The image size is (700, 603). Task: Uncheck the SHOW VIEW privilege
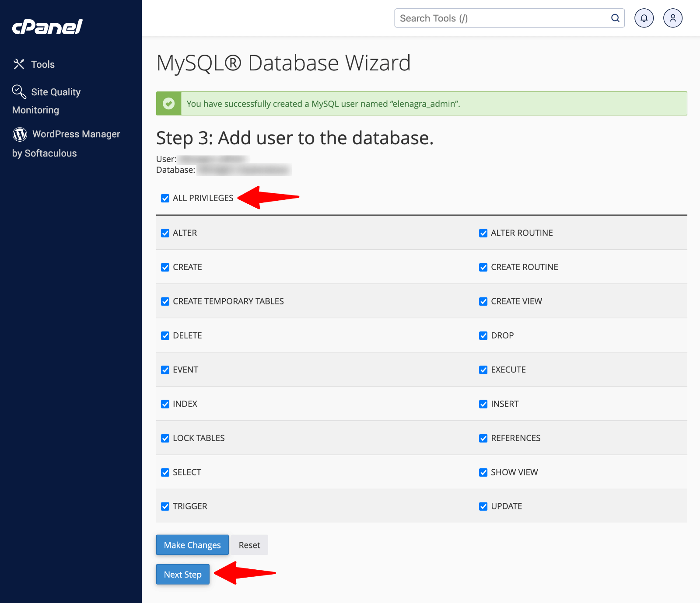(483, 472)
